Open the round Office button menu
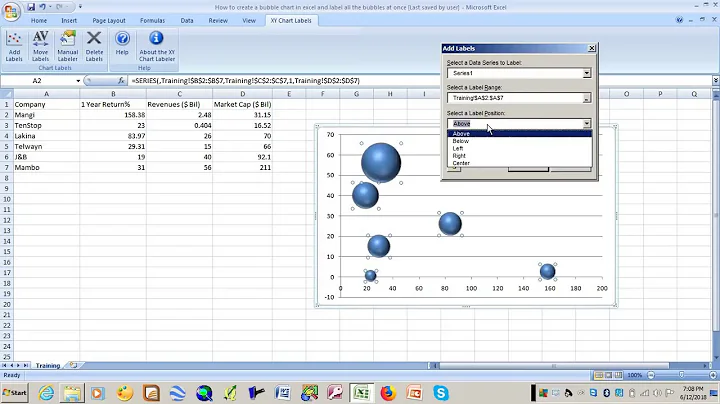The width and height of the screenshot is (720, 404). point(11,11)
